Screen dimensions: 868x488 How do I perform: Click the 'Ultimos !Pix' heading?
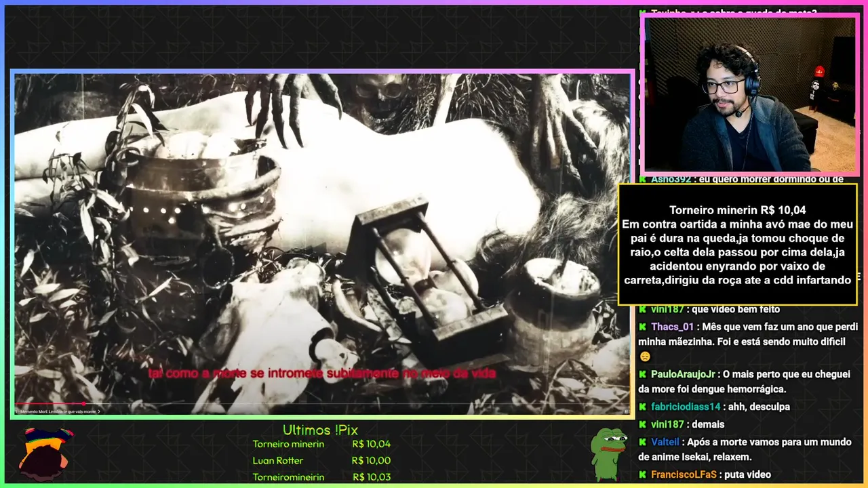320,430
